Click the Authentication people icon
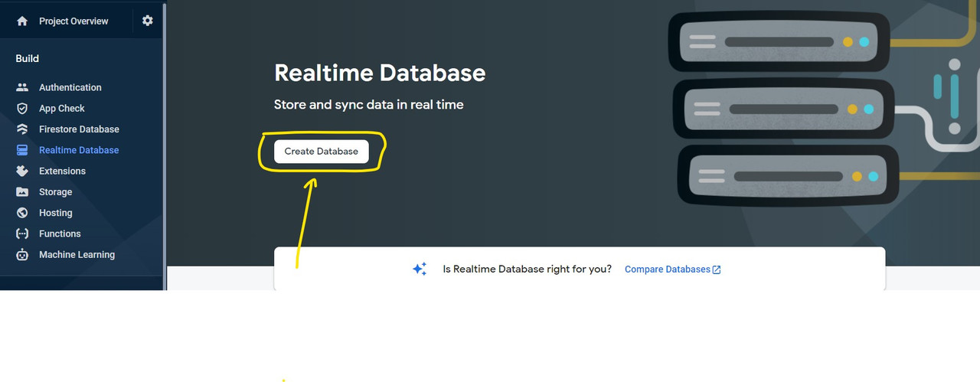This screenshot has width=980, height=382. [x=22, y=87]
